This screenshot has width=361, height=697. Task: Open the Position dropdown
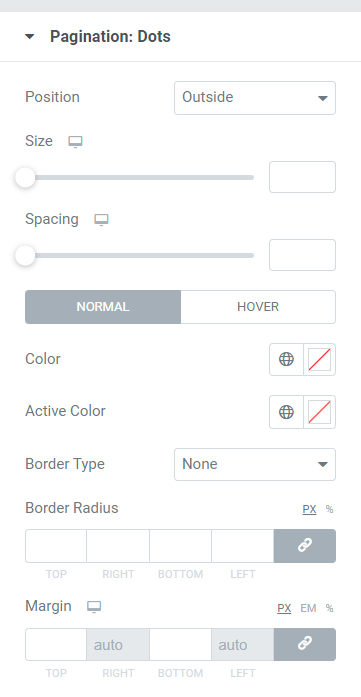[x=255, y=98]
